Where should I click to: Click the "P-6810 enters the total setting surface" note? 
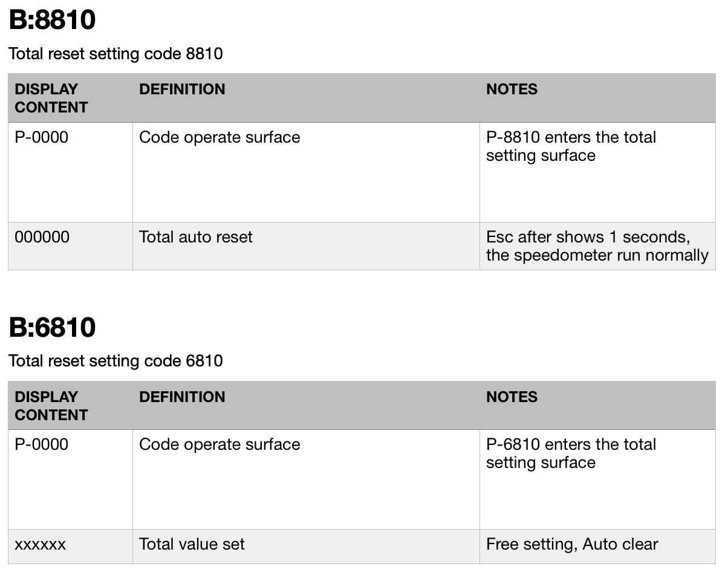[571, 453]
